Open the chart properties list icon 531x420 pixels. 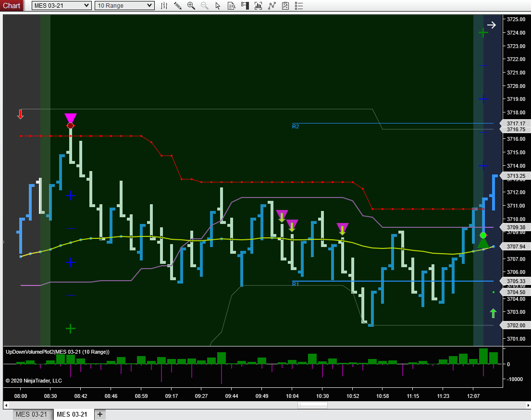coord(299,6)
